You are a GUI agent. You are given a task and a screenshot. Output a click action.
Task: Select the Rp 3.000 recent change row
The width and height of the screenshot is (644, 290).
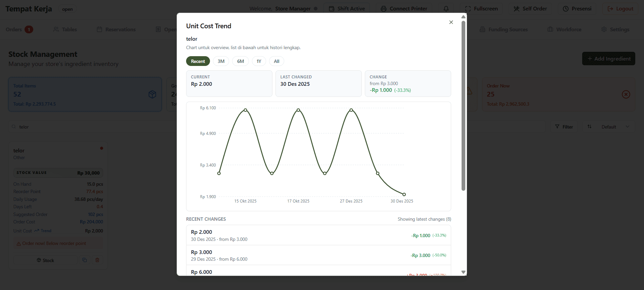318,255
